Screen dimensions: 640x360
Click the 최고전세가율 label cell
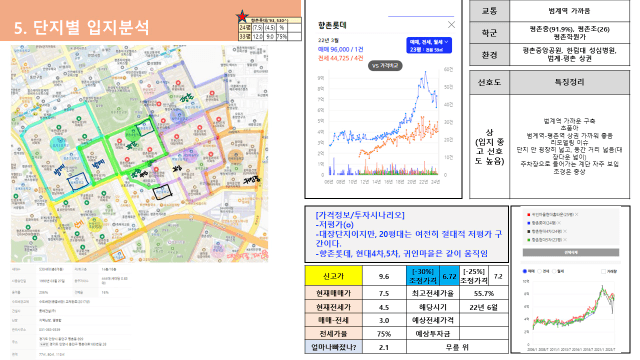433,293
